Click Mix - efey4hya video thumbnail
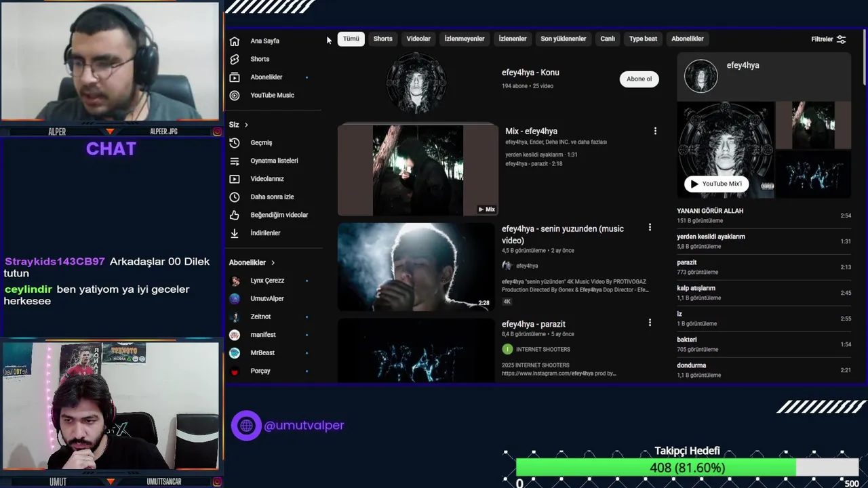This screenshot has height=488, width=868. click(x=418, y=169)
